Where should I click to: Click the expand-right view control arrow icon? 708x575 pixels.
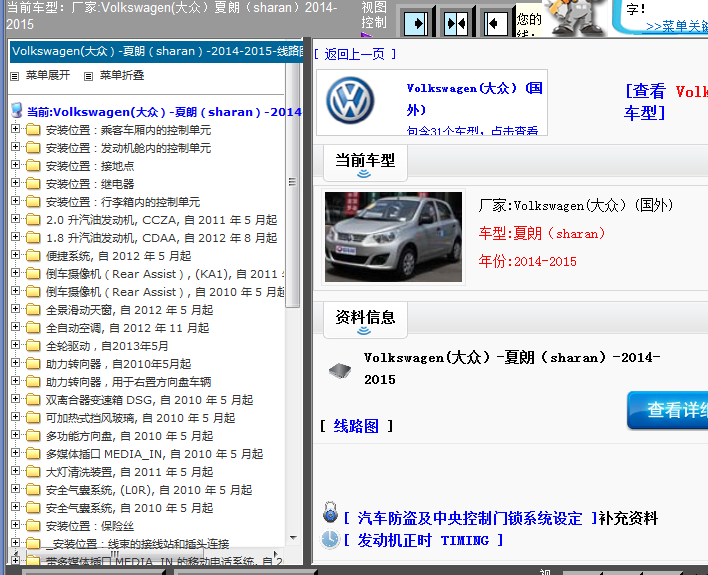point(416,21)
